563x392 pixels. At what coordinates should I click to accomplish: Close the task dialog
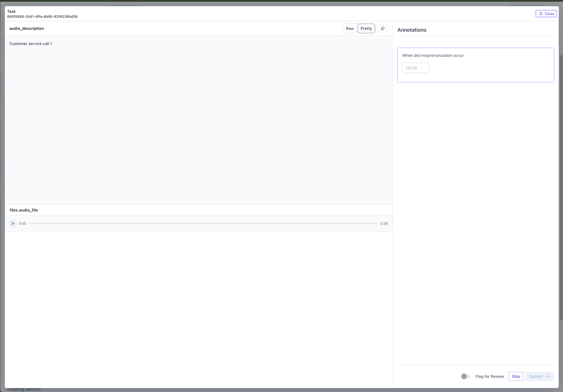[546, 13]
